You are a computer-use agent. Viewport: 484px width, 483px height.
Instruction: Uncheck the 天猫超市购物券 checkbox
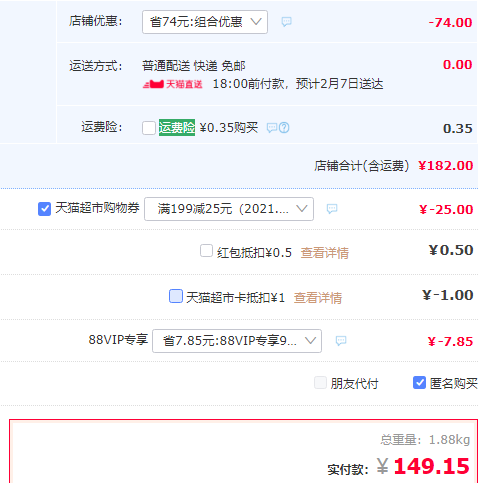(x=44, y=209)
